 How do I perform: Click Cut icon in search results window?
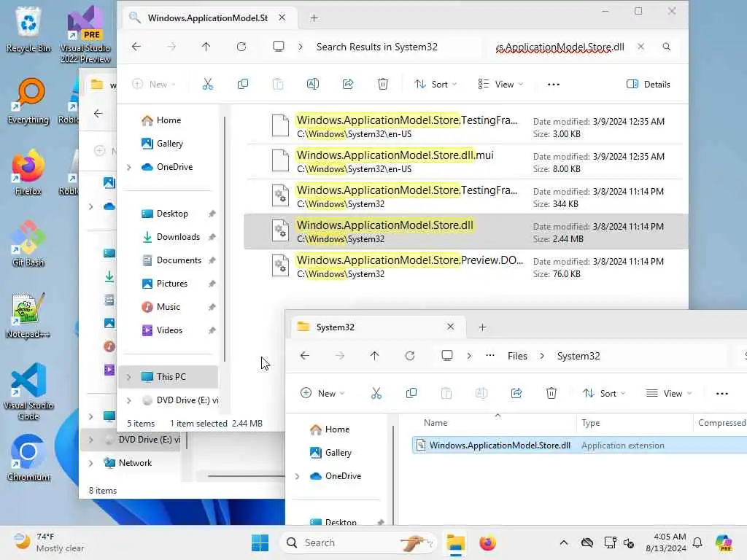[x=208, y=85]
